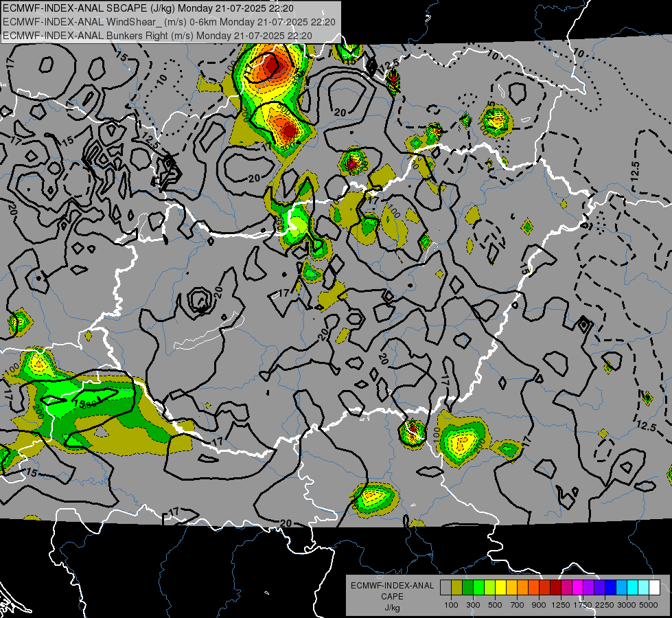Click the Bunkers Right title line

pos(157,36)
